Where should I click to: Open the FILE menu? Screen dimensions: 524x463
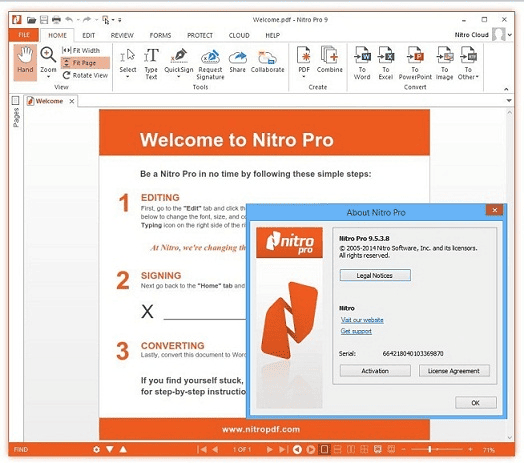pos(24,35)
